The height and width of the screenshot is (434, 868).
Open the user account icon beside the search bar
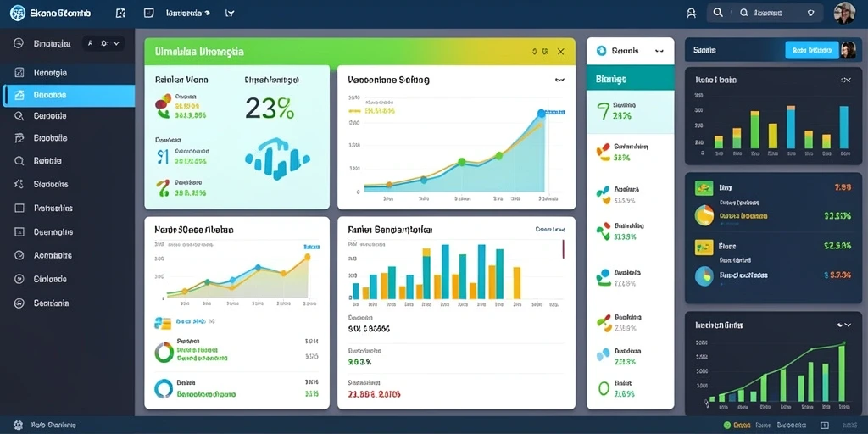(x=691, y=13)
